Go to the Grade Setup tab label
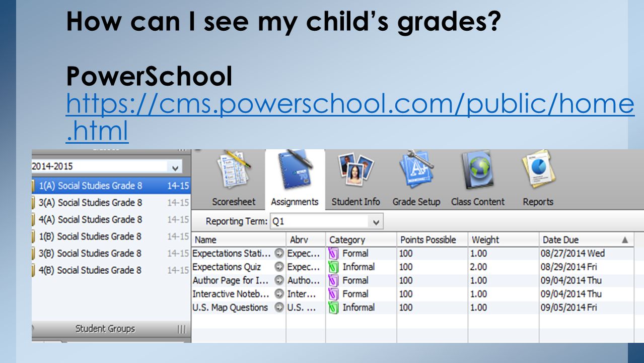 click(x=416, y=202)
